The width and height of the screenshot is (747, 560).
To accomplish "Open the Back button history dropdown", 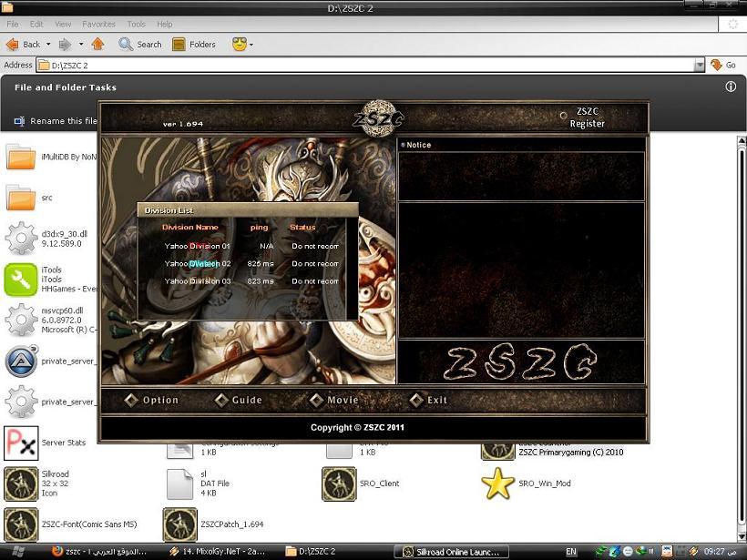I will 48,45.
